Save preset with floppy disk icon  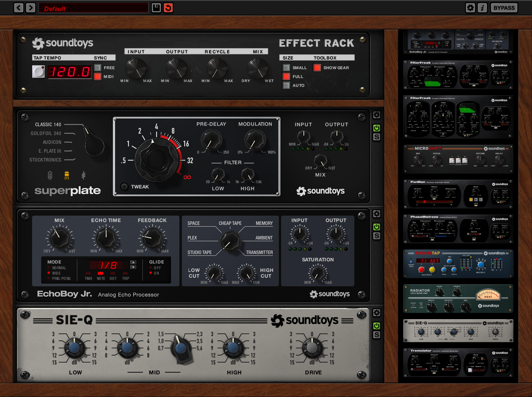(x=156, y=8)
